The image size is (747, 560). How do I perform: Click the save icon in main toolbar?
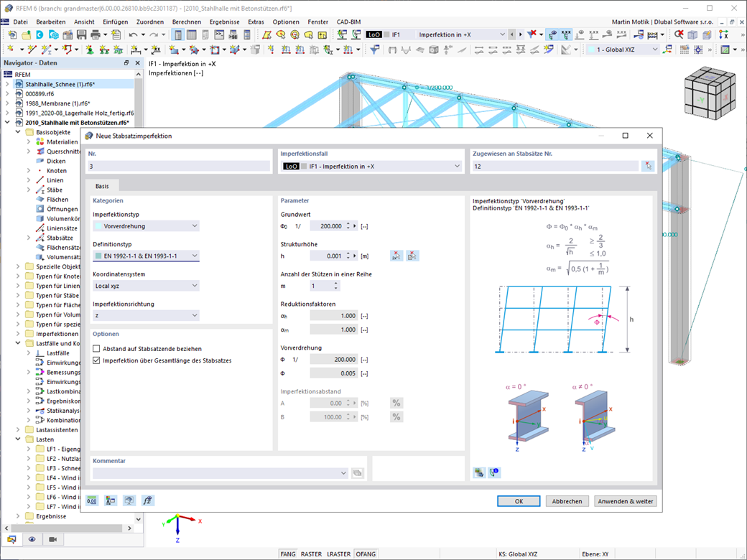pos(81,34)
